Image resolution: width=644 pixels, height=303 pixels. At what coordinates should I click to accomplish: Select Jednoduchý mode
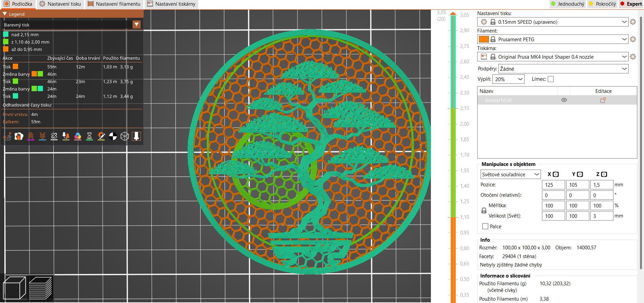click(x=568, y=4)
